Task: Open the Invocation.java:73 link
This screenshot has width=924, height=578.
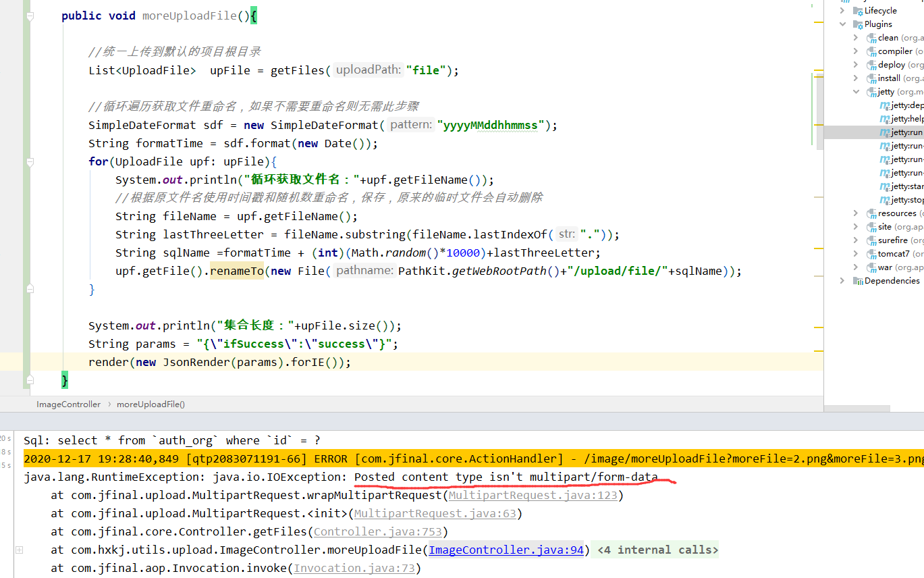Action: [x=354, y=569]
